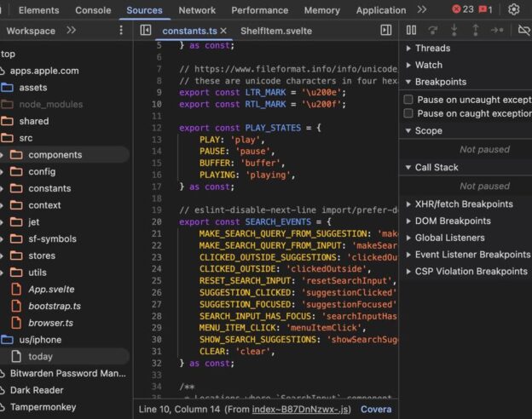Open the us/iphone folder
Screen dimensions: 532x419
[40, 340]
